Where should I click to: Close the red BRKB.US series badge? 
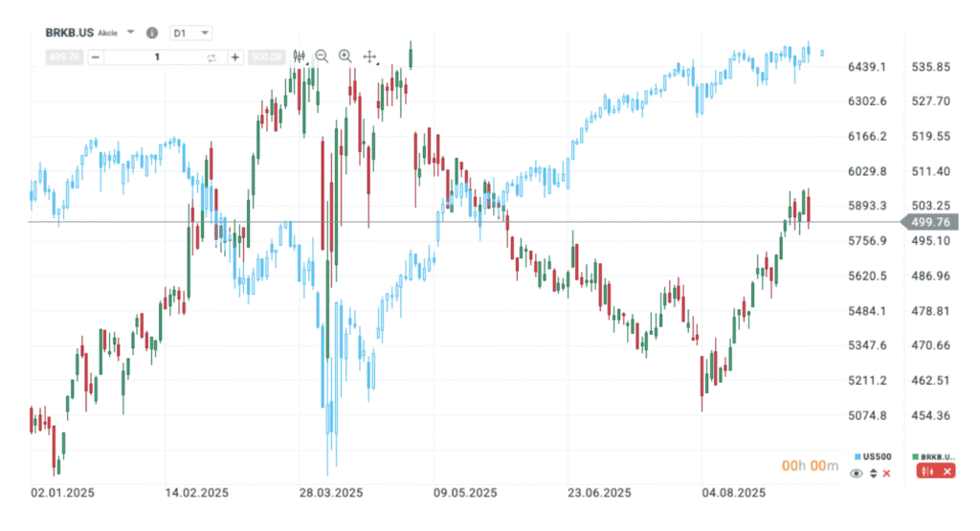pyautogui.click(x=947, y=472)
